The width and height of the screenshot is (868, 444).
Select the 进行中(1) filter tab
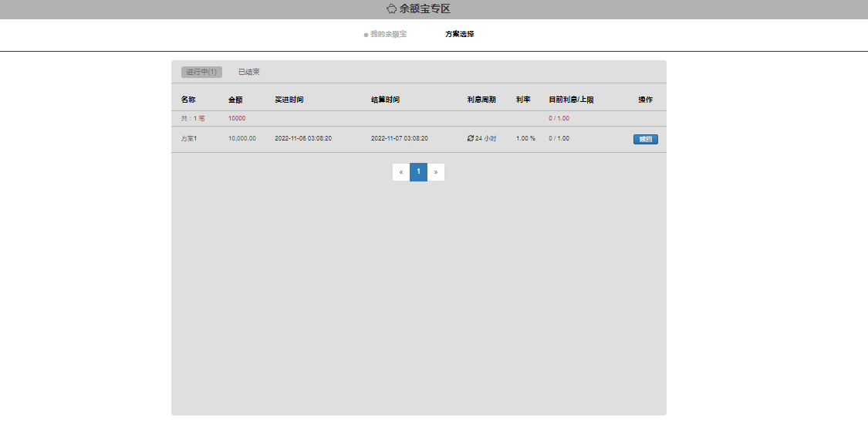[x=201, y=72]
